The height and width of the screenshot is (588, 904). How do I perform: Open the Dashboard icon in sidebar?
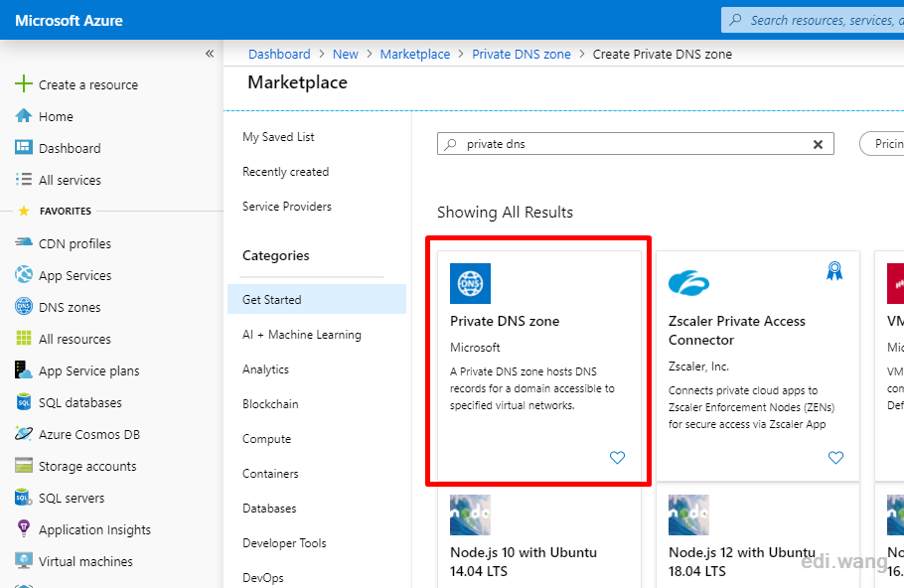click(x=24, y=148)
